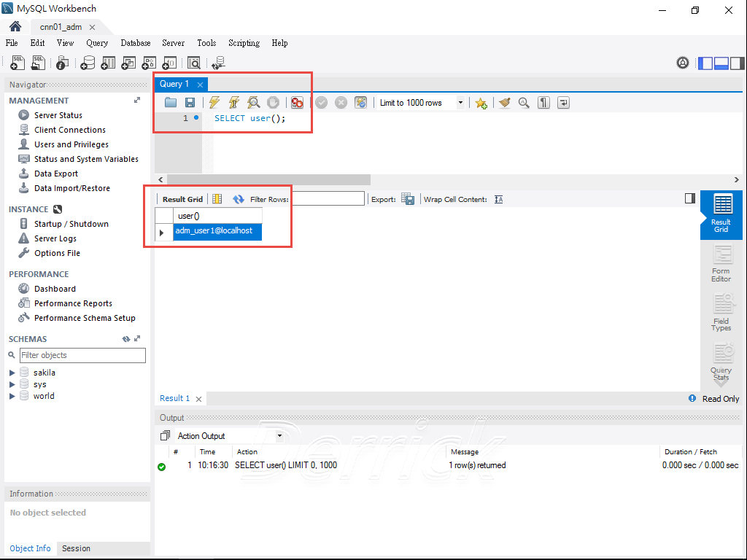Create a new view icon

point(128,63)
